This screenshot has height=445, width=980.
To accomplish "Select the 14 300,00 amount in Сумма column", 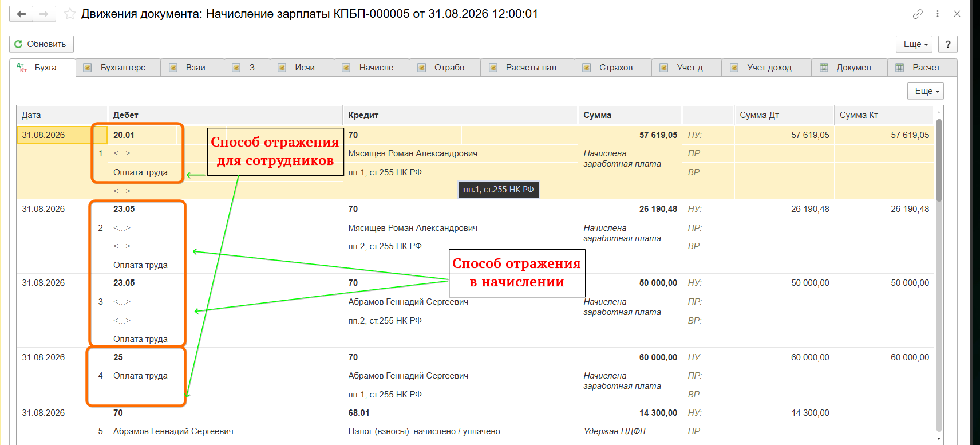I will 658,413.
